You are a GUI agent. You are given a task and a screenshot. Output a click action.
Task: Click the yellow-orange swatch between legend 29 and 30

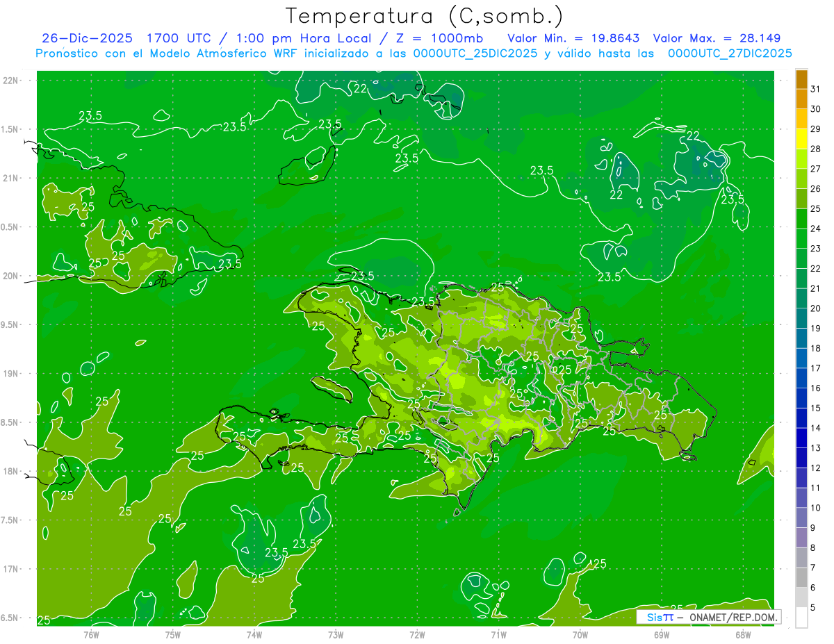[x=801, y=119]
